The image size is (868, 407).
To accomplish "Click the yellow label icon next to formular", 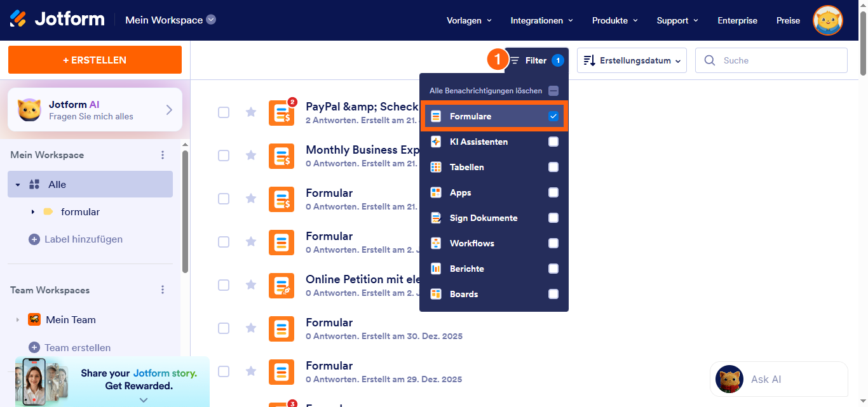I will [48, 211].
